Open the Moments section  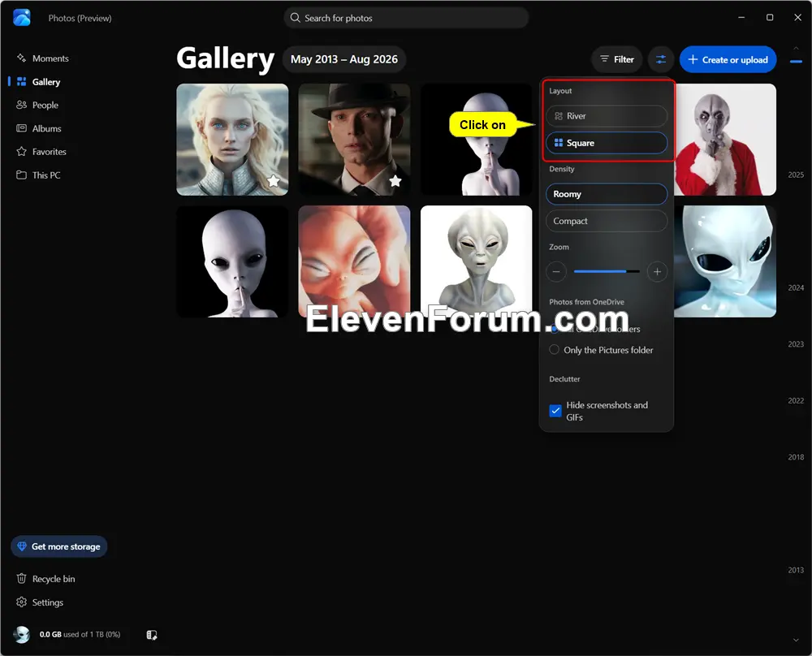[x=42, y=58]
